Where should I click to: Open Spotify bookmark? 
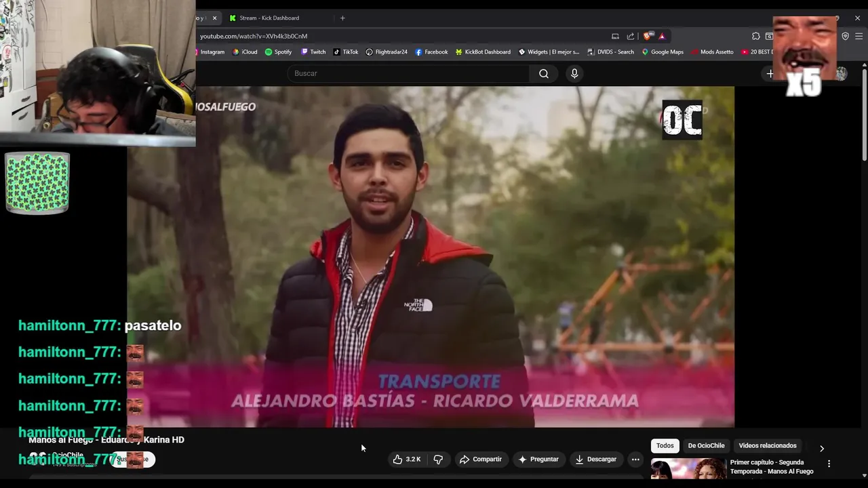279,52
